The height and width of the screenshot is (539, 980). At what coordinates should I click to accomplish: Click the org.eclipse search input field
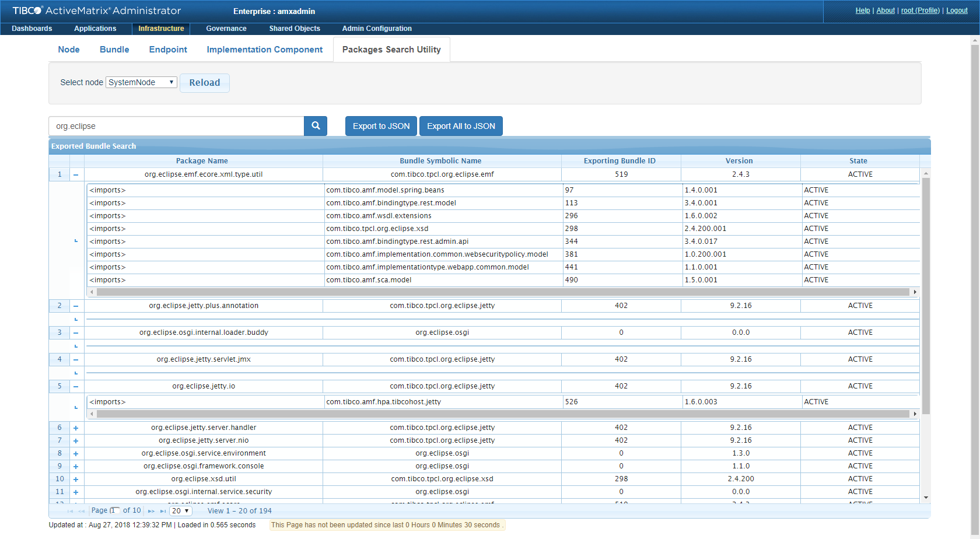coord(176,126)
